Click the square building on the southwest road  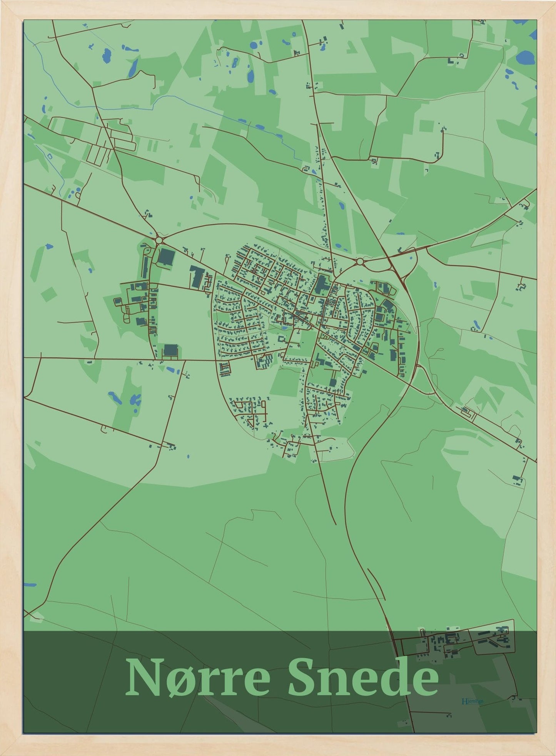(x=170, y=350)
